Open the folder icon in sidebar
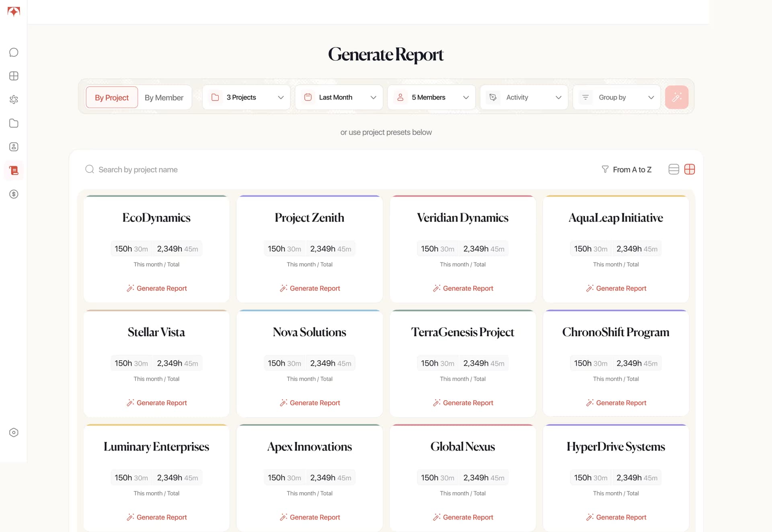The width and height of the screenshot is (772, 532). pos(14,123)
